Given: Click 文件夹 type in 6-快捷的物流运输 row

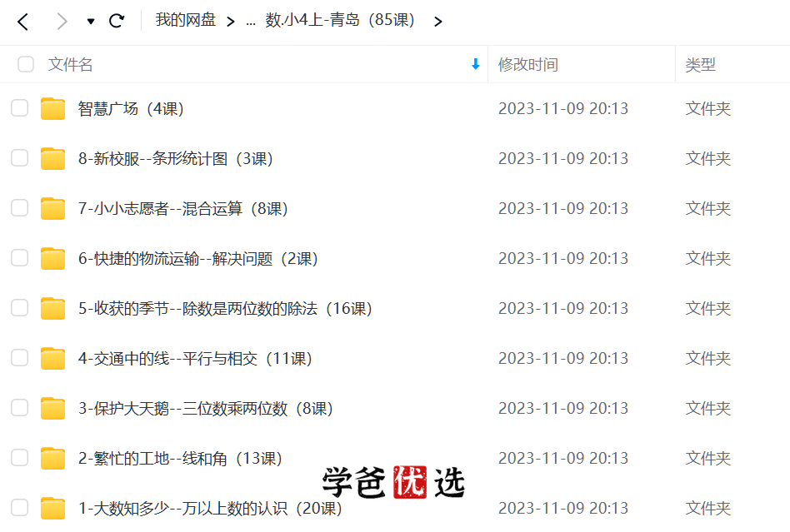Looking at the screenshot, I should (707, 258).
